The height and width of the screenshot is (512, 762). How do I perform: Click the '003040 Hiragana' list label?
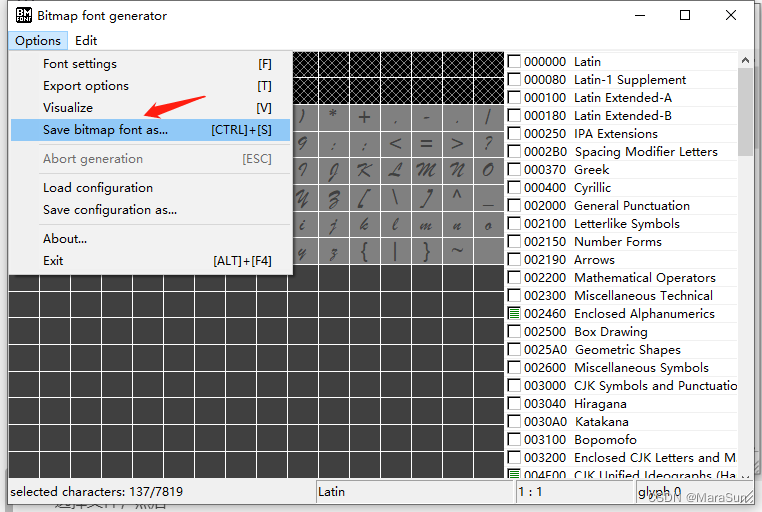tap(575, 404)
